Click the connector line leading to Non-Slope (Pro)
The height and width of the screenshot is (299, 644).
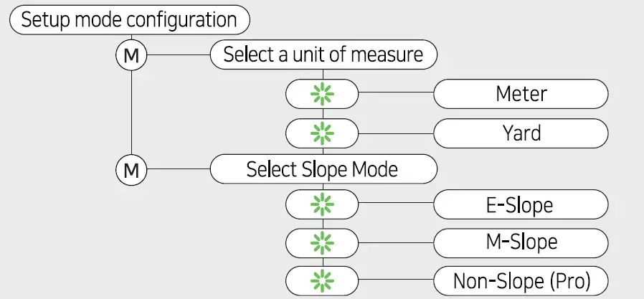396,280
